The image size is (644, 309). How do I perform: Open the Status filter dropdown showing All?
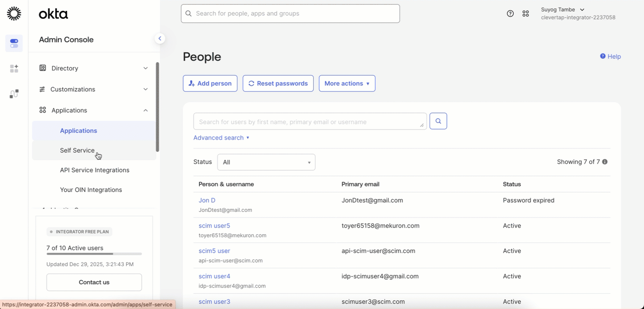click(266, 162)
